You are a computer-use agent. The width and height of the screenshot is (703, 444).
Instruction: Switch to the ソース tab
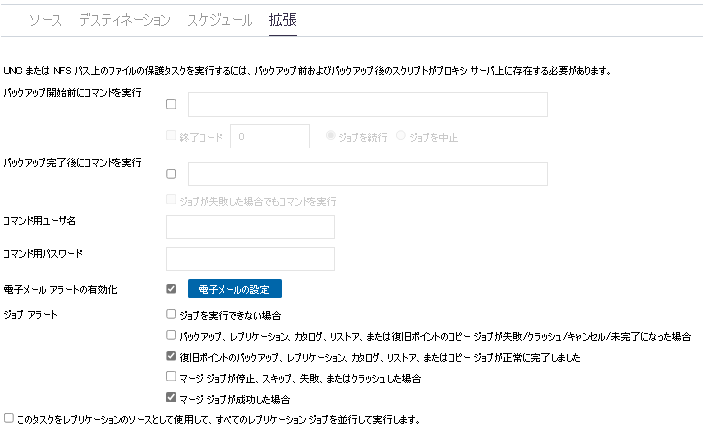click(45, 20)
